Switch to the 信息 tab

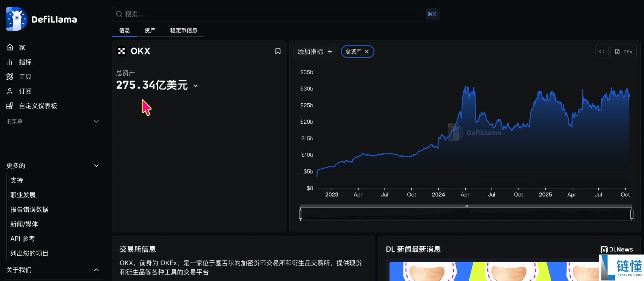124,30
